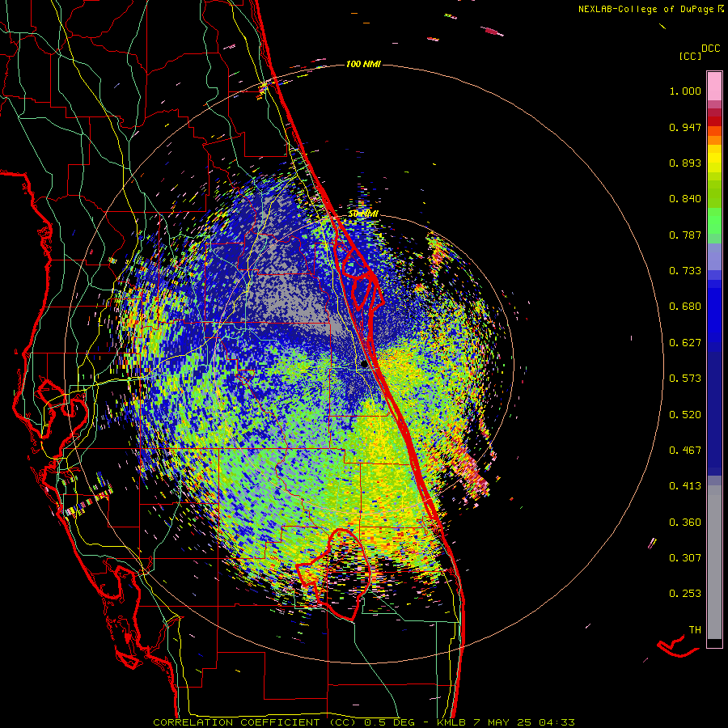The image size is (728, 728).
Task: Click the 0.680 scale value
Action: [685, 307]
